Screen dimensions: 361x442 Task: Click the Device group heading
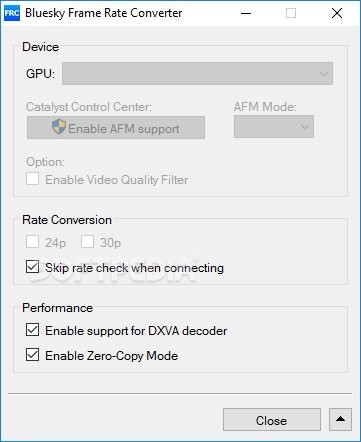[41, 47]
